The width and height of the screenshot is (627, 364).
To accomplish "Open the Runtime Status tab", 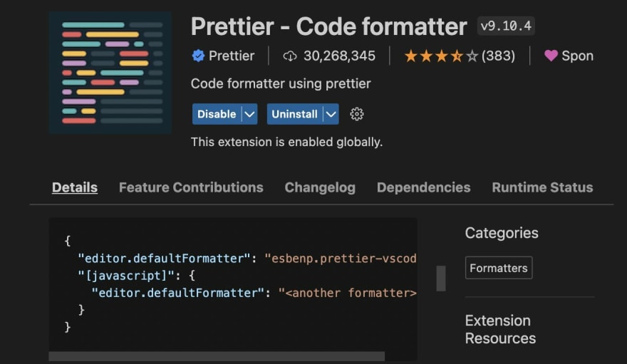I will click(542, 187).
